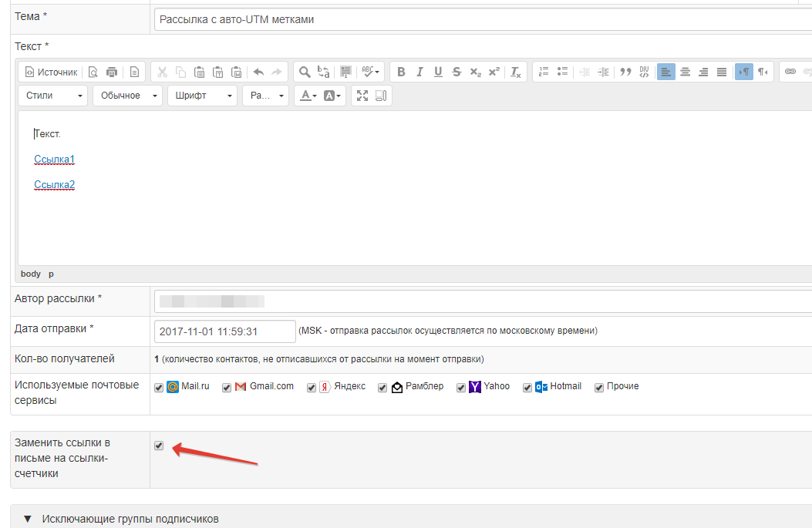Open Find via magnifier icon
The width and height of the screenshot is (812, 528).
[x=305, y=72]
